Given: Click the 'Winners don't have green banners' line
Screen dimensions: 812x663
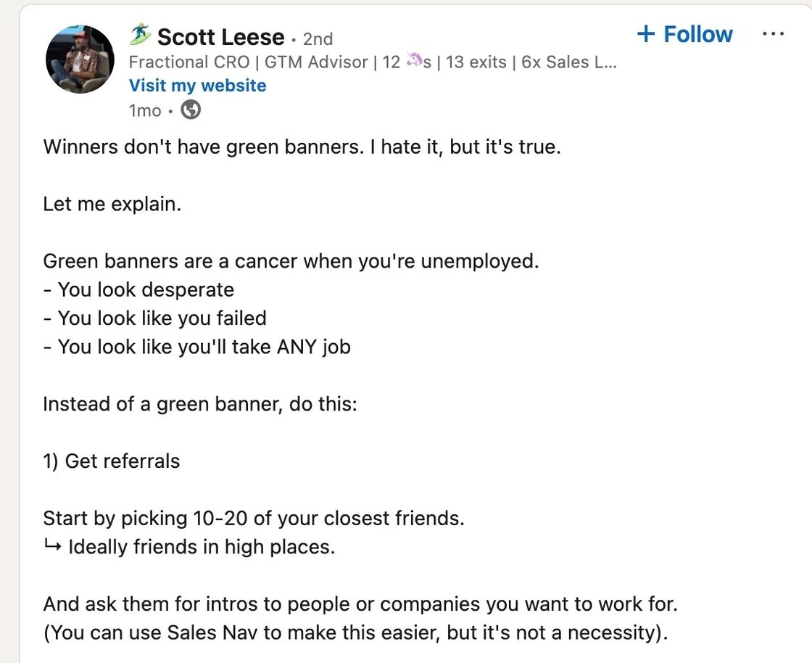Looking at the screenshot, I should (x=302, y=147).
